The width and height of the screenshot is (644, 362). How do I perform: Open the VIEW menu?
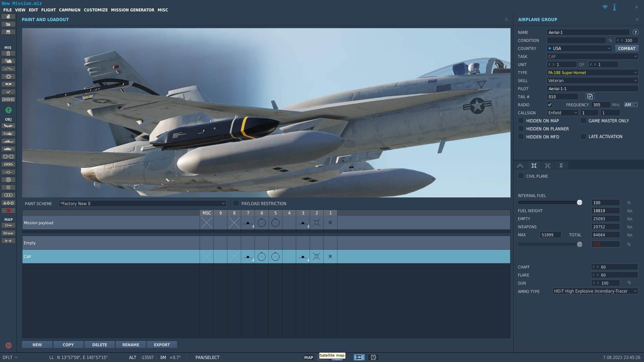click(x=20, y=10)
